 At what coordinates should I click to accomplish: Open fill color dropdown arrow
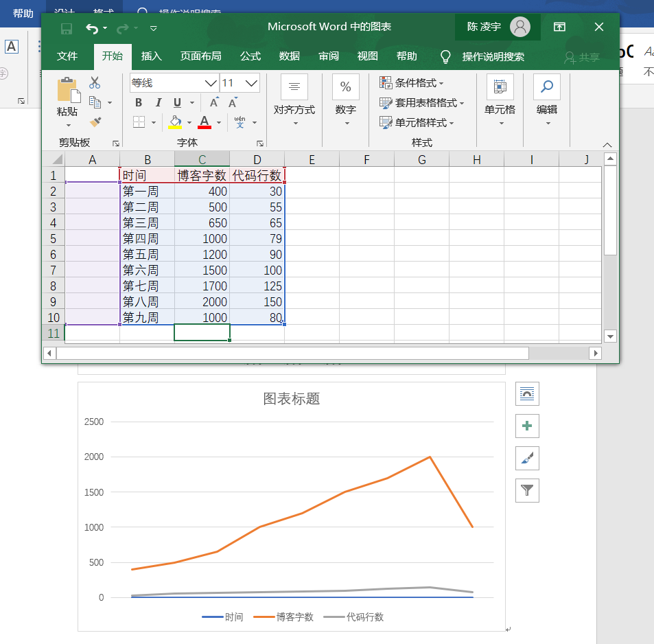pyautogui.click(x=189, y=122)
